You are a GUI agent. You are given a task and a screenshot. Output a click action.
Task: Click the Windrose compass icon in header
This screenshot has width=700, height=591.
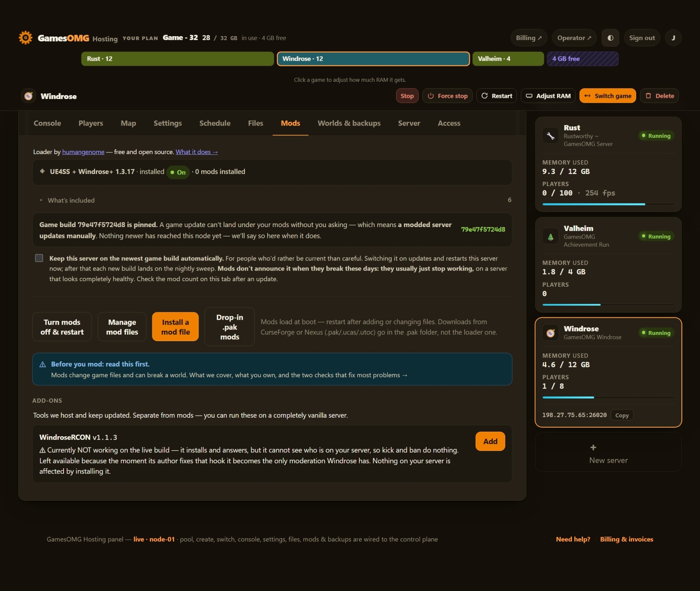[x=28, y=96]
